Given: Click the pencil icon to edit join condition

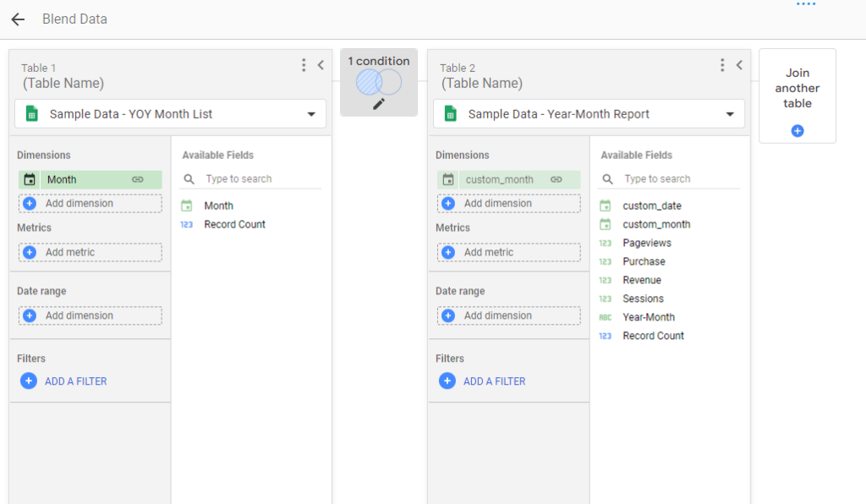Looking at the screenshot, I should coord(378,104).
